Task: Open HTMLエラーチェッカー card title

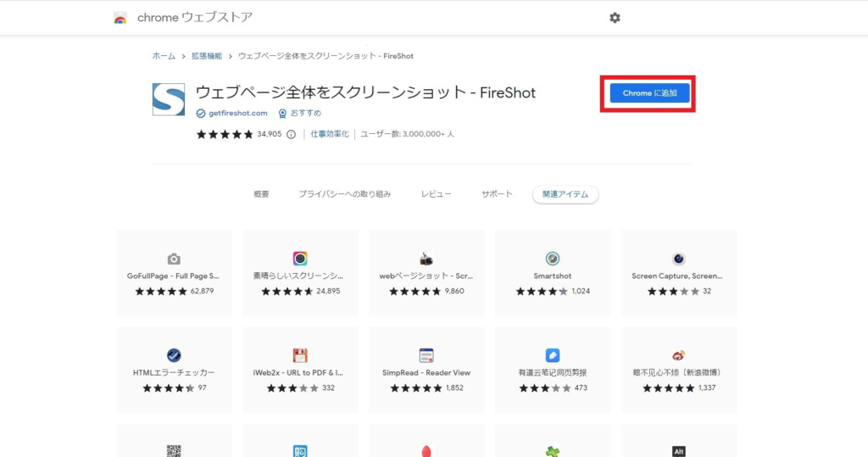Action: click(x=174, y=373)
